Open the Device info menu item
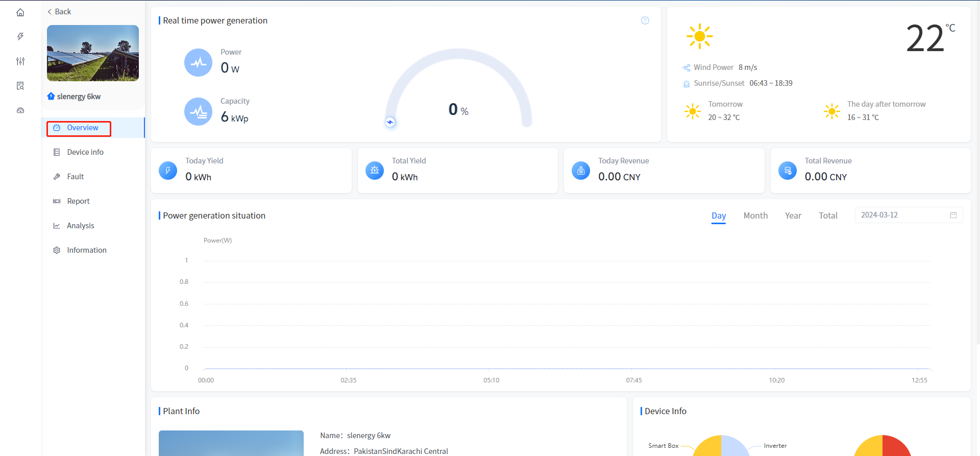The height and width of the screenshot is (456, 980). [x=85, y=152]
